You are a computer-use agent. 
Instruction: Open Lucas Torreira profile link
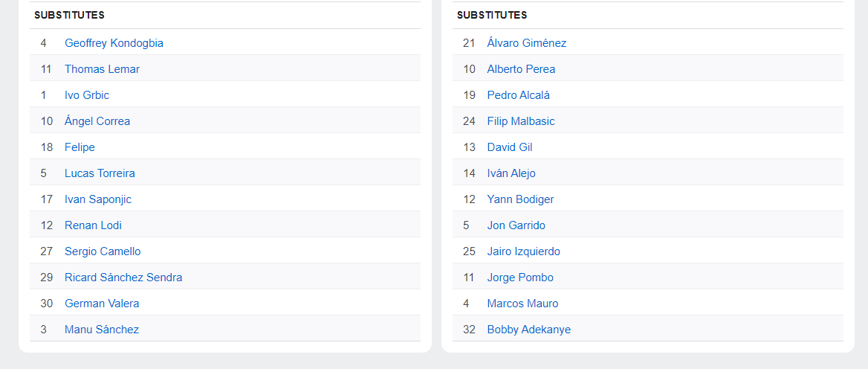(x=100, y=173)
